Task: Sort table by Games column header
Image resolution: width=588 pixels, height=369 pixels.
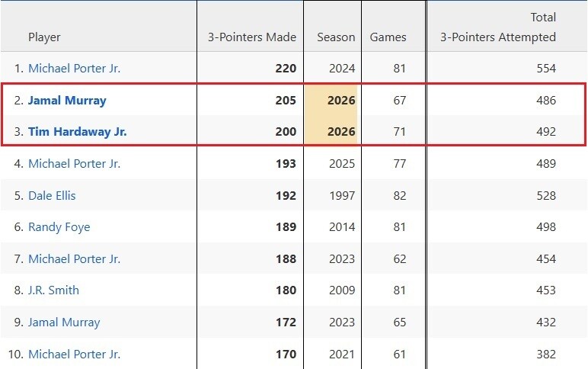Action: tap(388, 37)
